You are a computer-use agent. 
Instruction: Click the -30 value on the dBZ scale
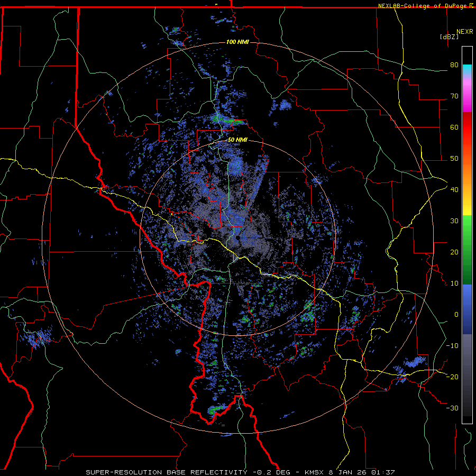click(452, 408)
